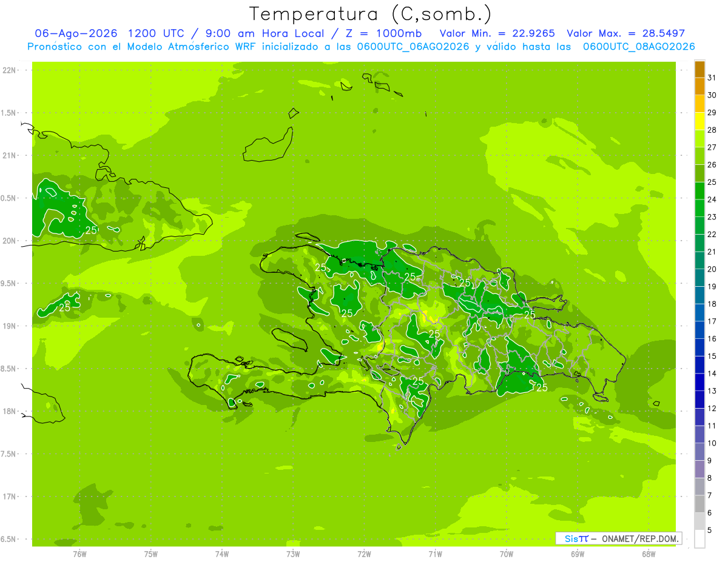This screenshot has height=562, width=728.
Task: Click the legend value "25" on the colorbar
Action: tap(712, 182)
